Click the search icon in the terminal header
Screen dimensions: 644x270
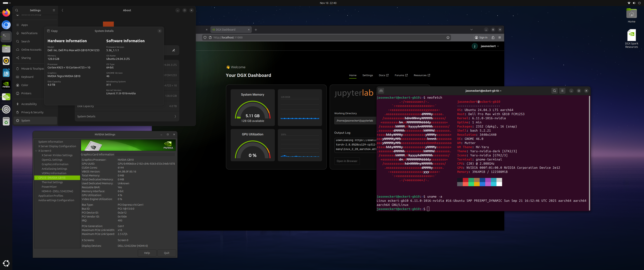(x=555, y=91)
